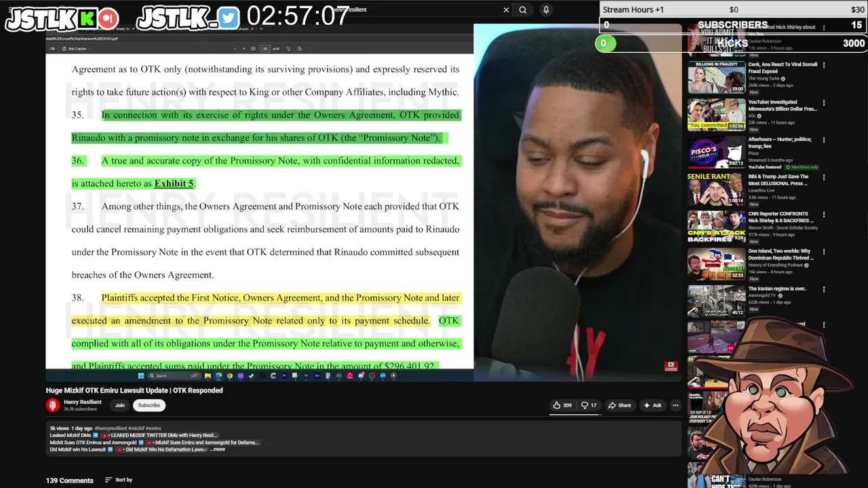Image resolution: width=868 pixels, height=488 pixels.
Task: Click the #henryresilient hashtag
Action: click(x=111, y=428)
